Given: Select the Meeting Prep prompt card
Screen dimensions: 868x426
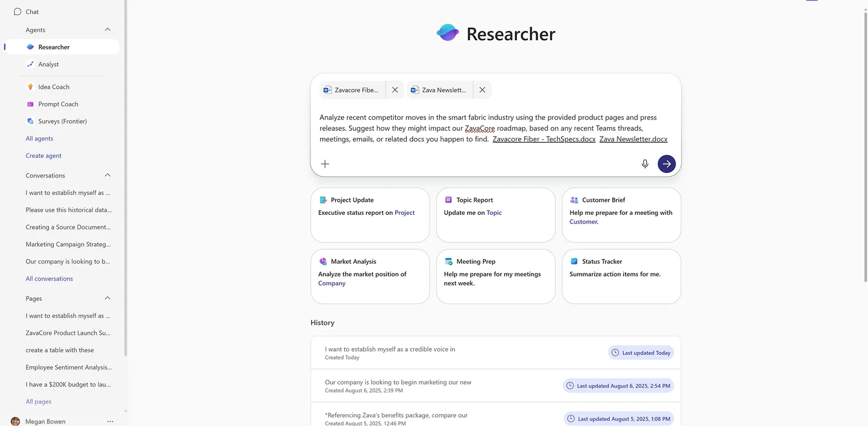Looking at the screenshot, I should click(496, 276).
